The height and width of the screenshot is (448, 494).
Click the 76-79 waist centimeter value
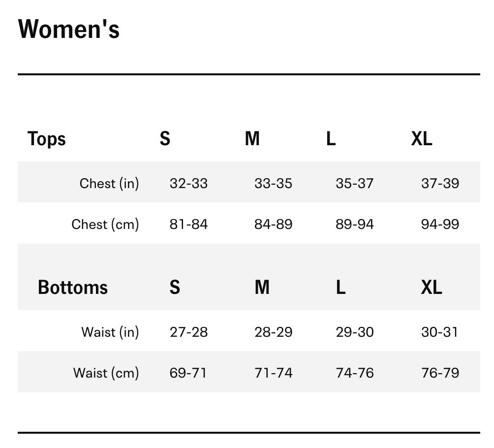pyautogui.click(x=440, y=373)
